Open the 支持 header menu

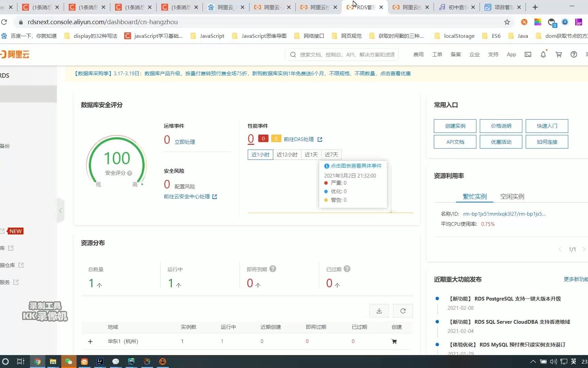493,55
